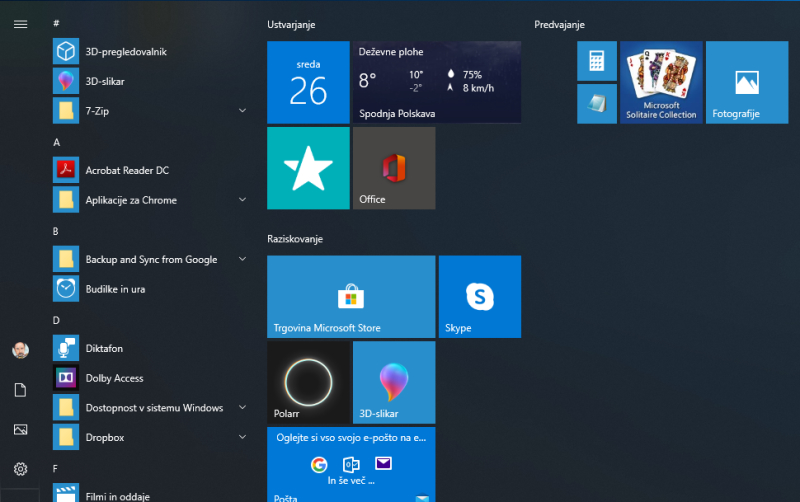
Task: Open Microsoft Solitaire Collection tile
Action: (661, 82)
